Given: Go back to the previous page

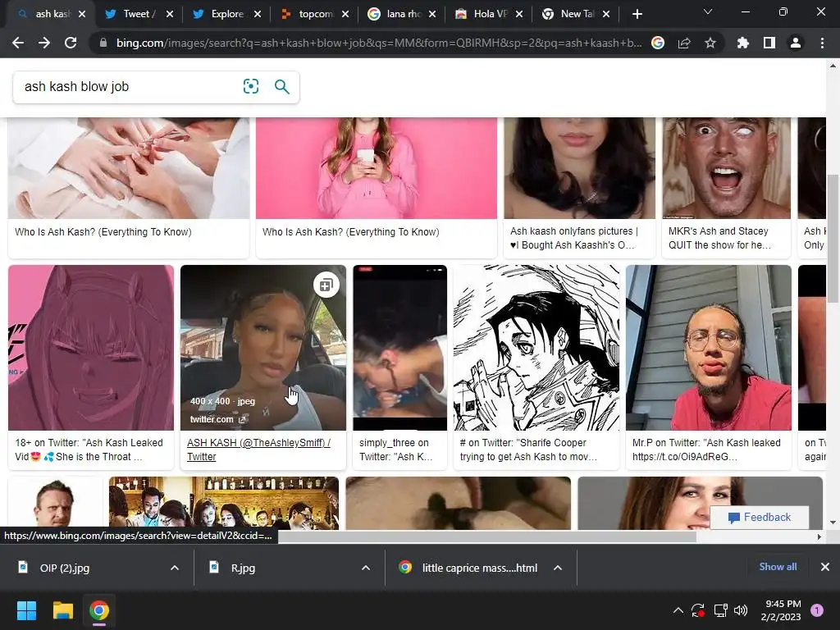Looking at the screenshot, I should pyautogui.click(x=18, y=43).
